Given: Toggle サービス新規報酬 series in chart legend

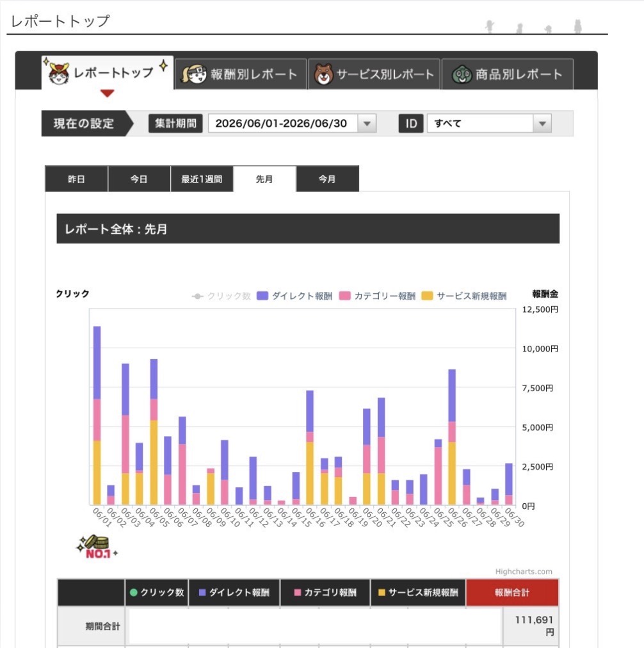Looking at the screenshot, I should click(x=464, y=296).
